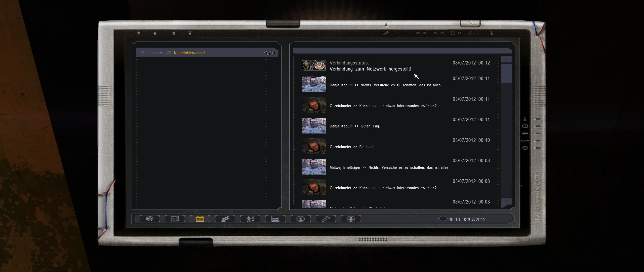
Task: Click the clock icon beside the date
Action: tap(442, 219)
